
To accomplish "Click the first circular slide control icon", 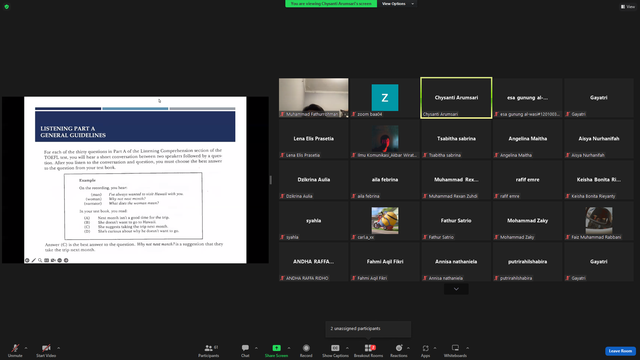I will pyautogui.click(x=27, y=260).
